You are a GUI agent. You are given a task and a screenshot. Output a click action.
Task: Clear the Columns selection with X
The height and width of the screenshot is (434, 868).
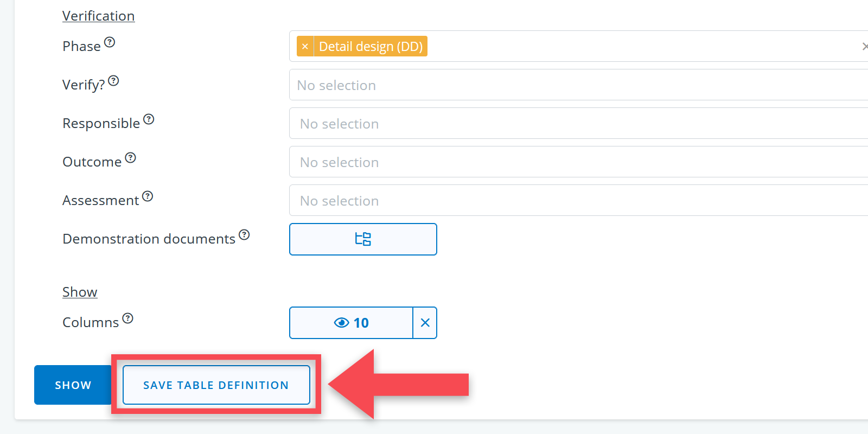point(425,323)
